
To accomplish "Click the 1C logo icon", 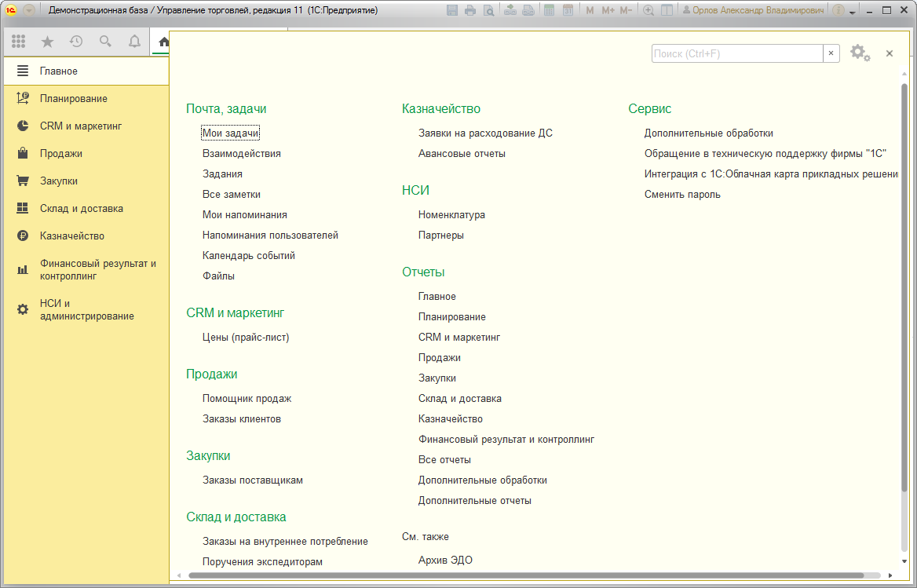I will (10, 10).
